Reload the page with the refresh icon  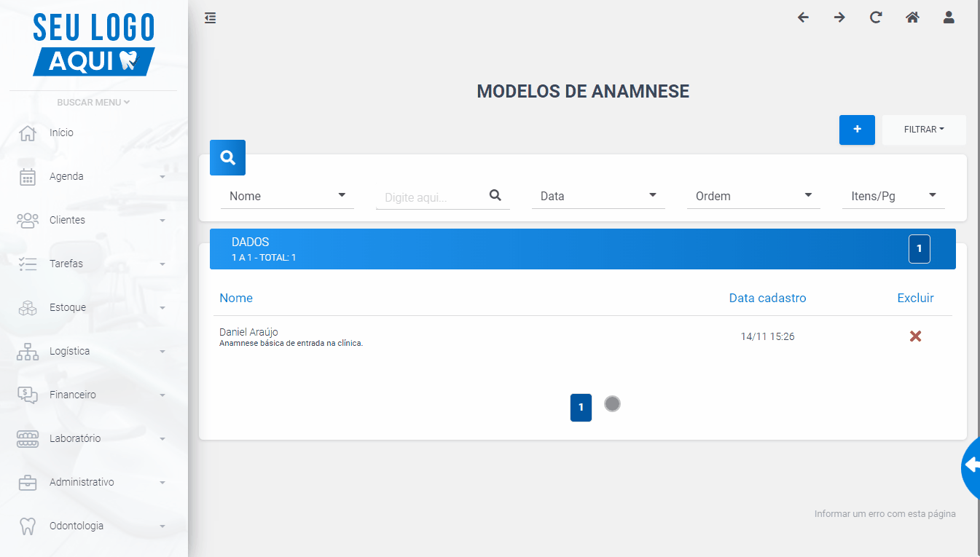point(876,17)
